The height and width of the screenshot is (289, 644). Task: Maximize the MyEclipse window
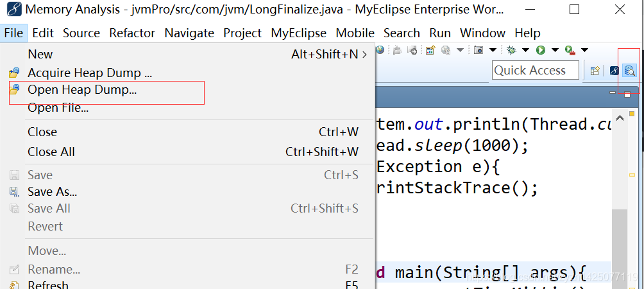pyautogui.click(x=575, y=9)
